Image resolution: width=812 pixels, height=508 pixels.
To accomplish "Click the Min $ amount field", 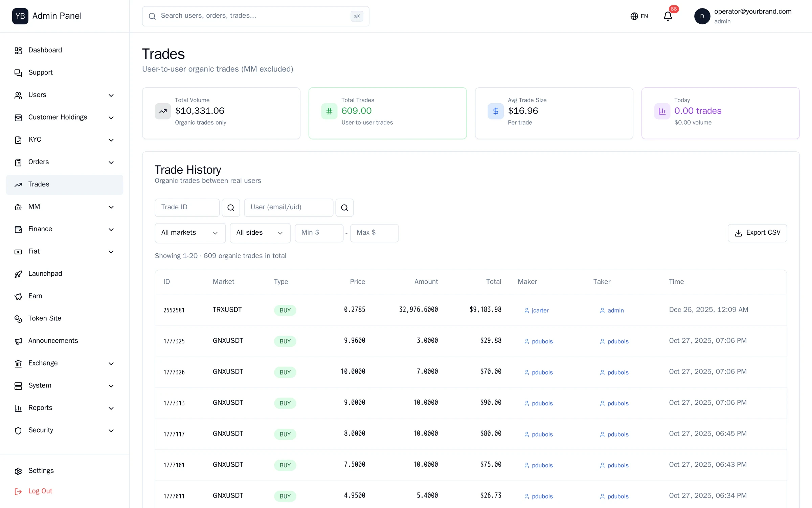I will pos(319,233).
